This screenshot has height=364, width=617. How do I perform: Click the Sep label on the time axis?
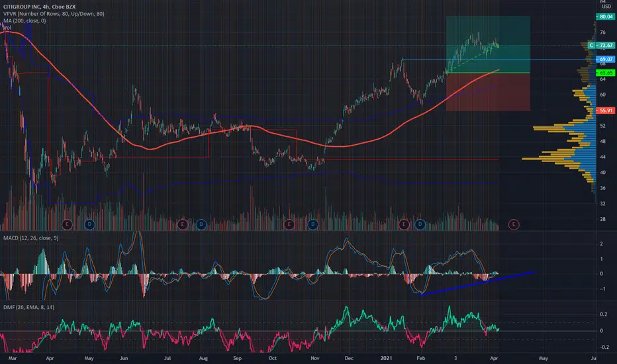click(237, 358)
